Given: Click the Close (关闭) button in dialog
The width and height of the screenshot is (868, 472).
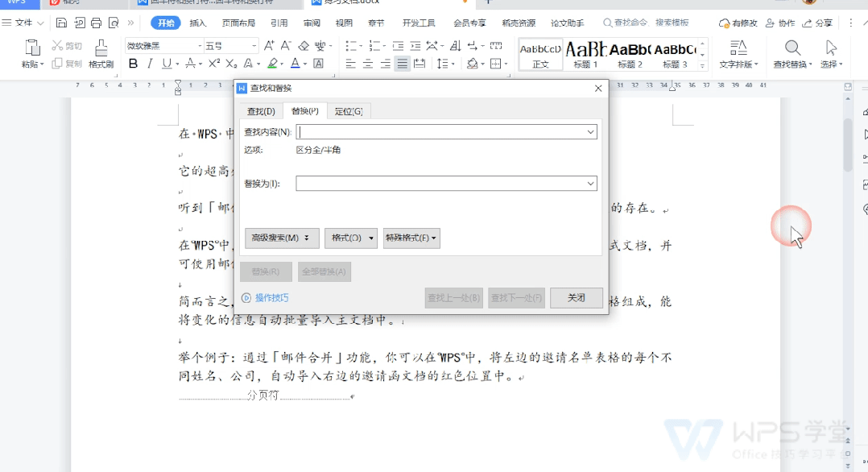Looking at the screenshot, I should pos(577,297).
